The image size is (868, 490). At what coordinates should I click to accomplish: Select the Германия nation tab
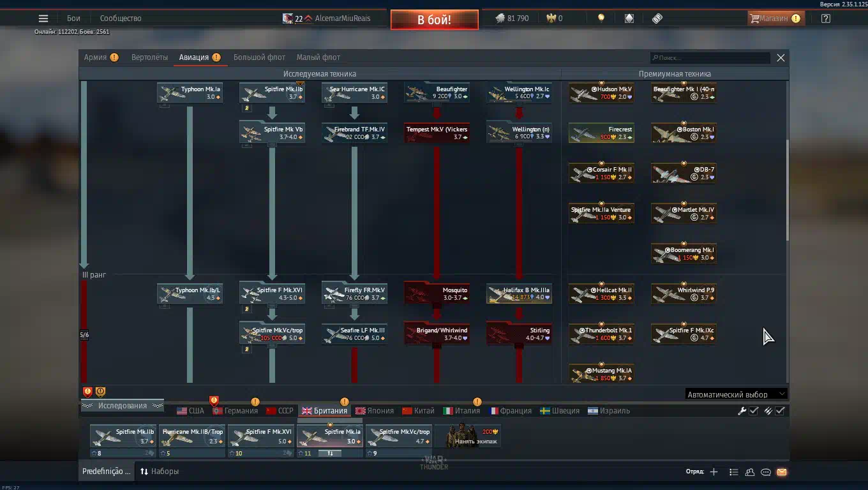coord(235,411)
